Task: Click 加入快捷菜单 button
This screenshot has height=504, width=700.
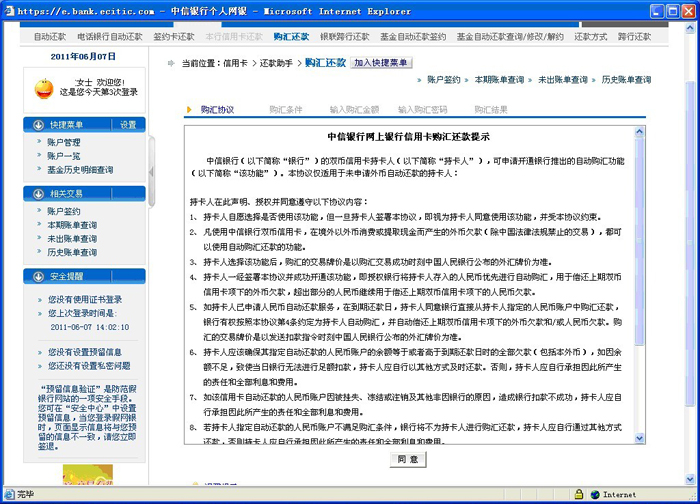Action: tap(381, 63)
